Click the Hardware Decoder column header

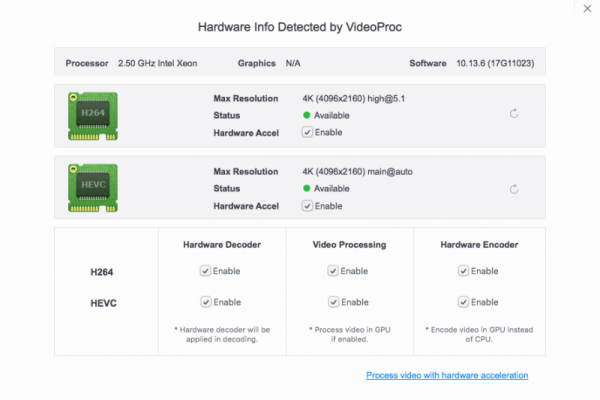coord(222,243)
